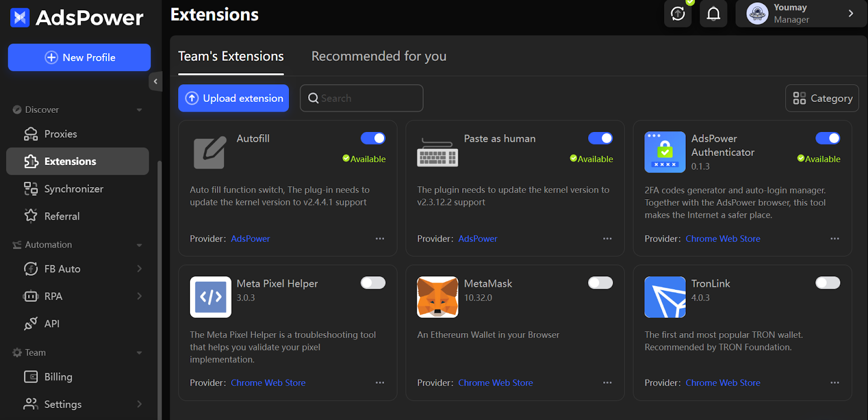Open Referral from the sidebar
The width and height of the screenshot is (868, 420).
(x=78, y=216)
